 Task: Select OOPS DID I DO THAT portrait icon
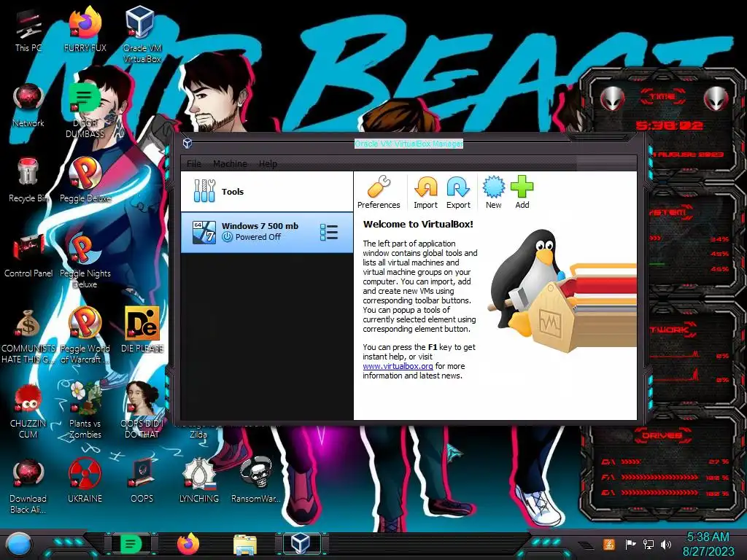[142, 411]
